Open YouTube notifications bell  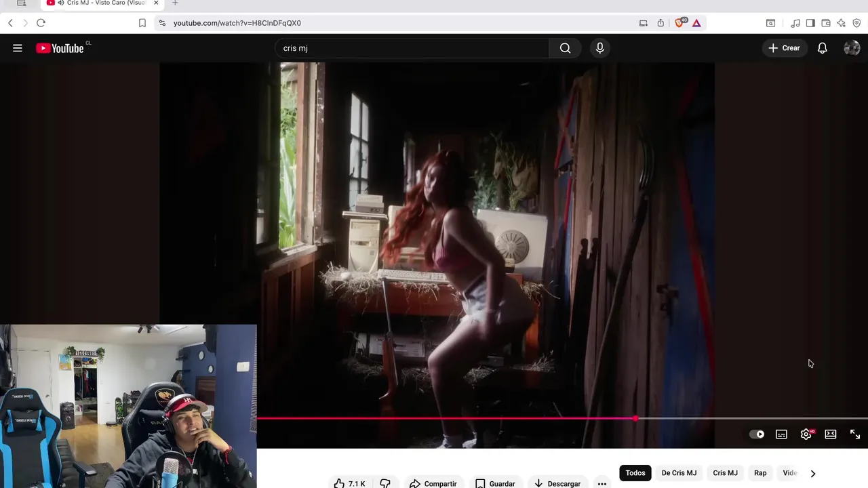(822, 48)
